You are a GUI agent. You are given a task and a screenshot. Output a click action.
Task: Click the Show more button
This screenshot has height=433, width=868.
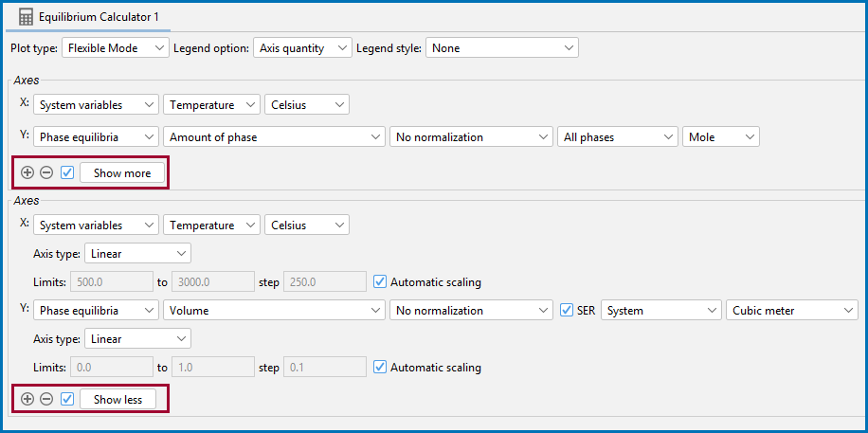(122, 172)
